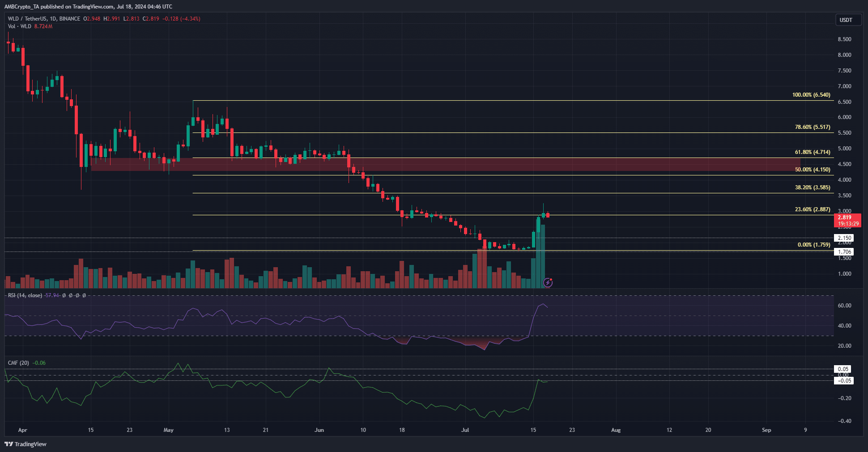
Task: Select the 61.80% (4.714) Fibonacci label
Action: [x=813, y=152]
